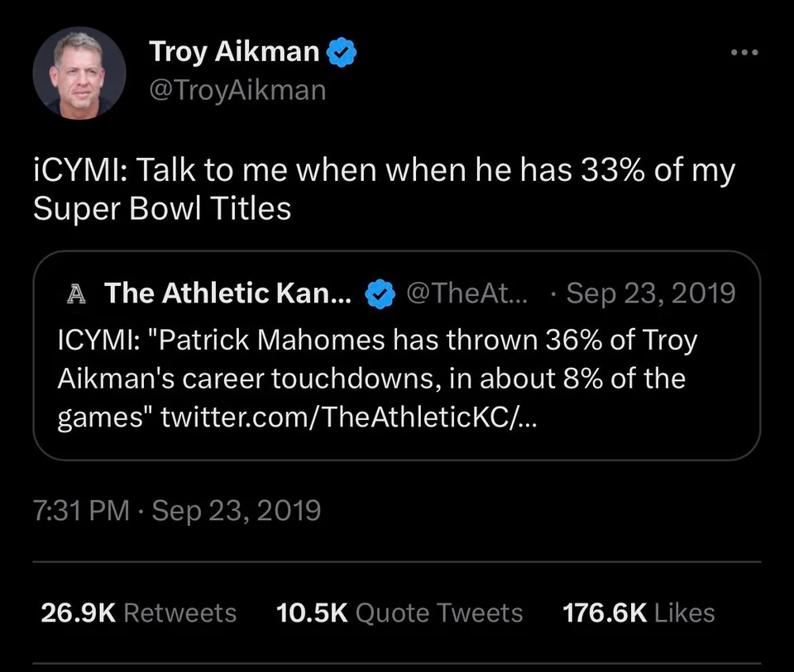Click the 'Patrick Mahomes has thrown' quoted line
The image size is (794, 672).
click(x=377, y=341)
